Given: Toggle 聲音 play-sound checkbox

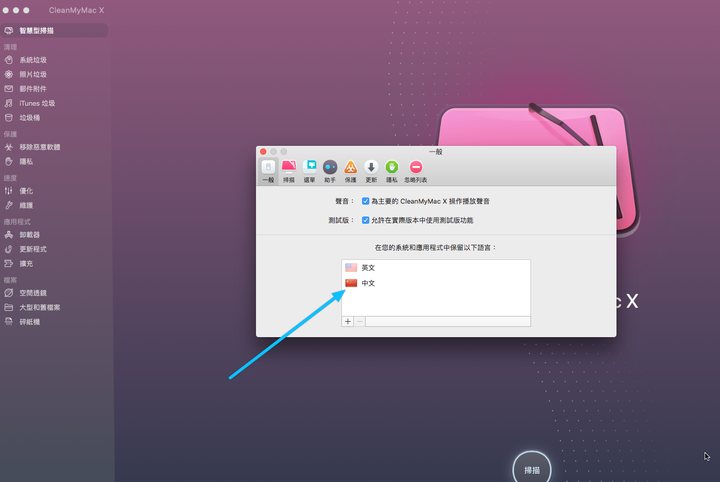Looking at the screenshot, I should 366,201.
